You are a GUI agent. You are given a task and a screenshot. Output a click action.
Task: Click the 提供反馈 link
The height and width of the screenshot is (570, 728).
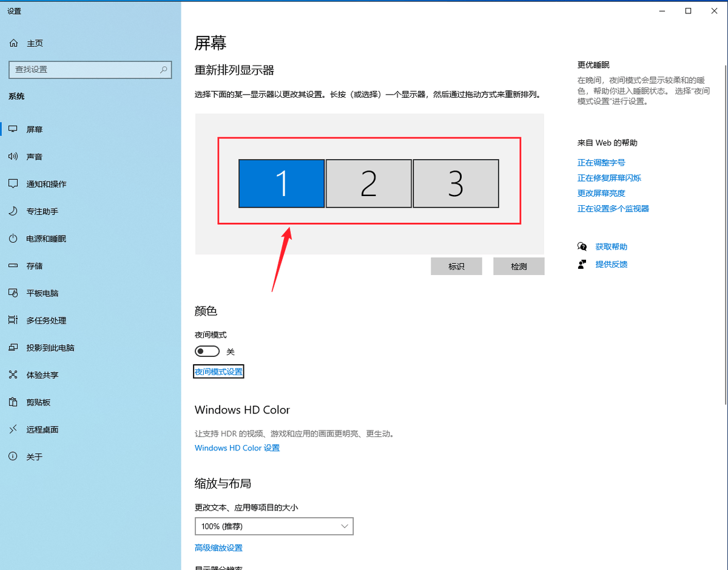[x=612, y=264]
